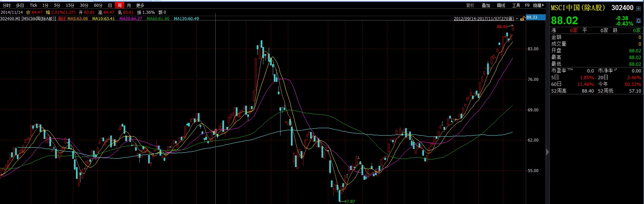The height and width of the screenshot is (204, 644).
Task: Open the 更多 more periods menu
Action: (140, 5)
